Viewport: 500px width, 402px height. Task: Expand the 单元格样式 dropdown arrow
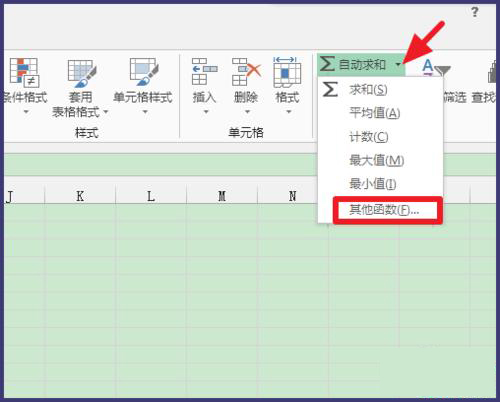[x=145, y=112]
